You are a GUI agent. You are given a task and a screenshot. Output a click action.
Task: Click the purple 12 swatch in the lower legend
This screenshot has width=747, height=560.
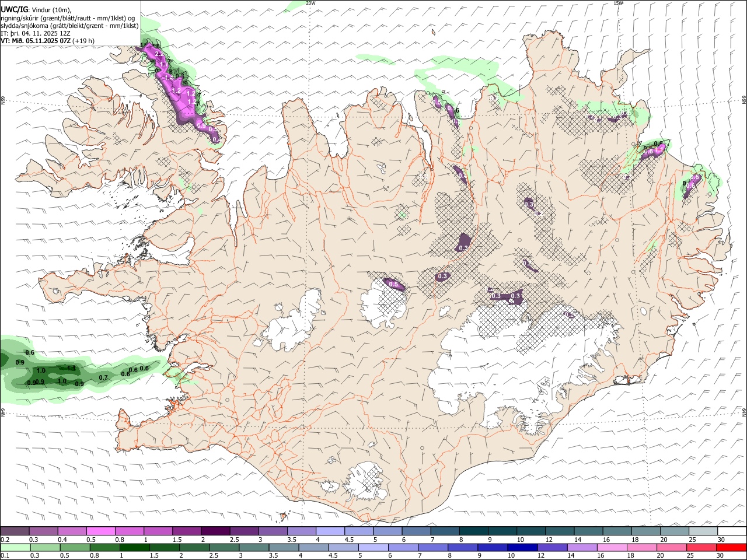coord(551,548)
